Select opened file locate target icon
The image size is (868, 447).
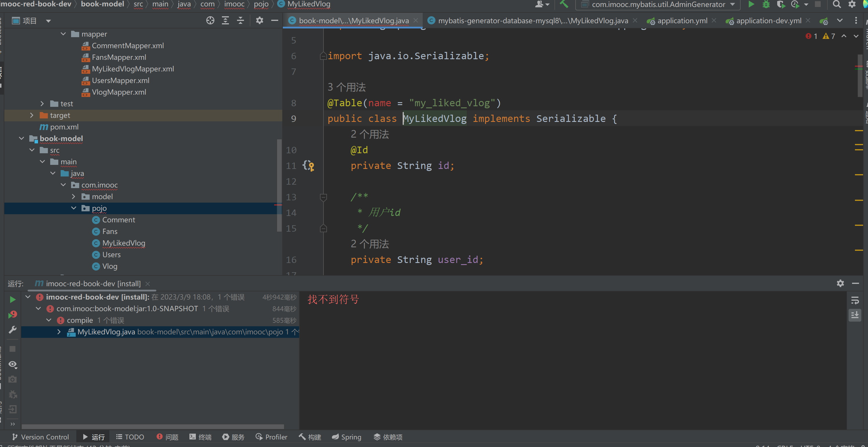(x=210, y=21)
